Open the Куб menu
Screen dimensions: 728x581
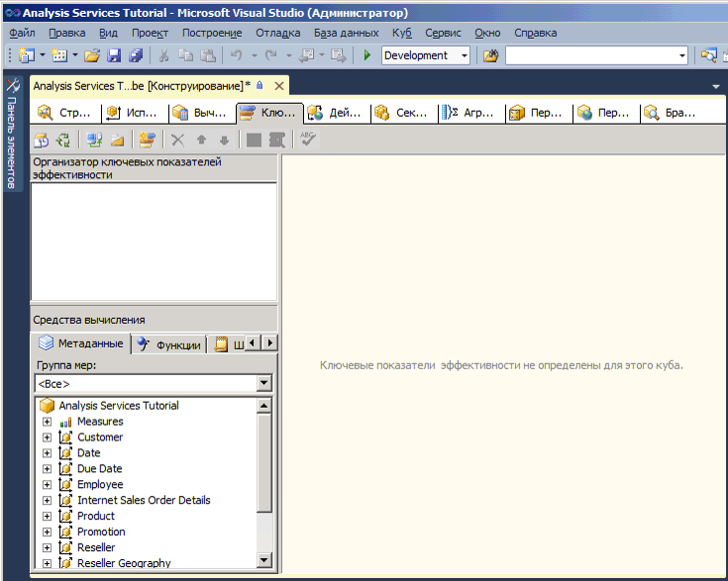point(401,33)
